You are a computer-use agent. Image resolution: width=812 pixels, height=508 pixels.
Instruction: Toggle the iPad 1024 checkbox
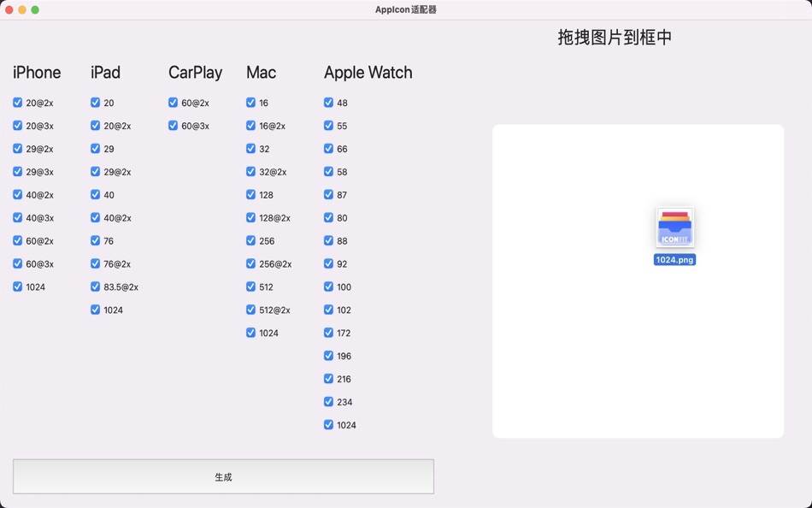click(x=95, y=310)
